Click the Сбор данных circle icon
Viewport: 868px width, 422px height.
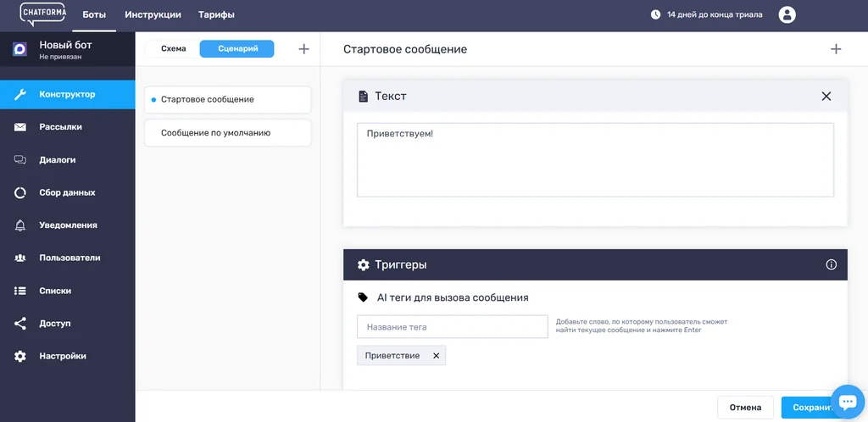coord(20,192)
